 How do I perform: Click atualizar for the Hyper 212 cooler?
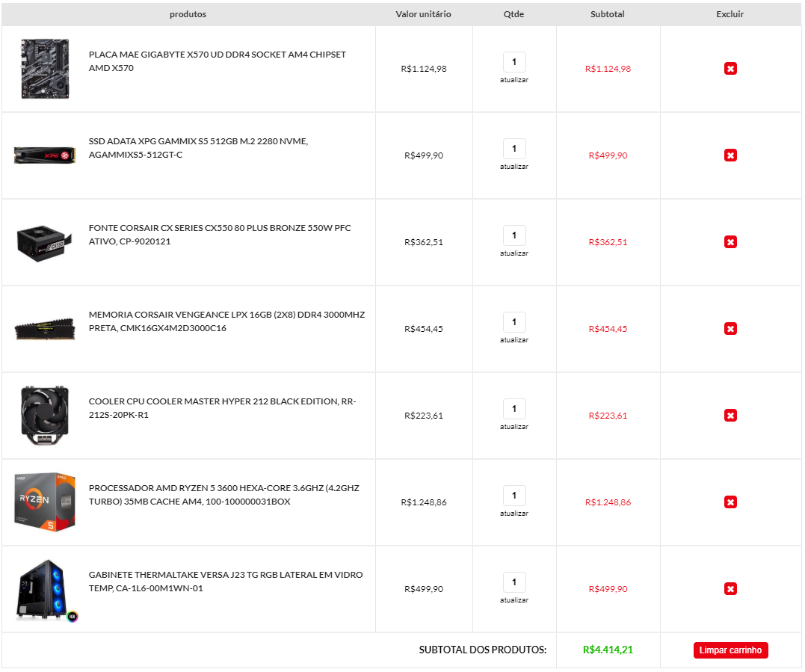coord(514,427)
